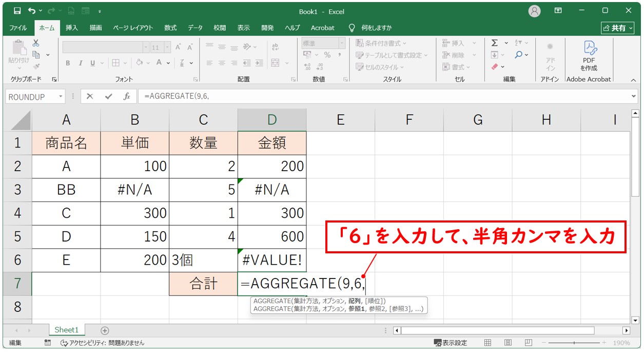Click the Create PDF Acrobat icon
The height and width of the screenshot is (352, 644).
click(x=589, y=55)
